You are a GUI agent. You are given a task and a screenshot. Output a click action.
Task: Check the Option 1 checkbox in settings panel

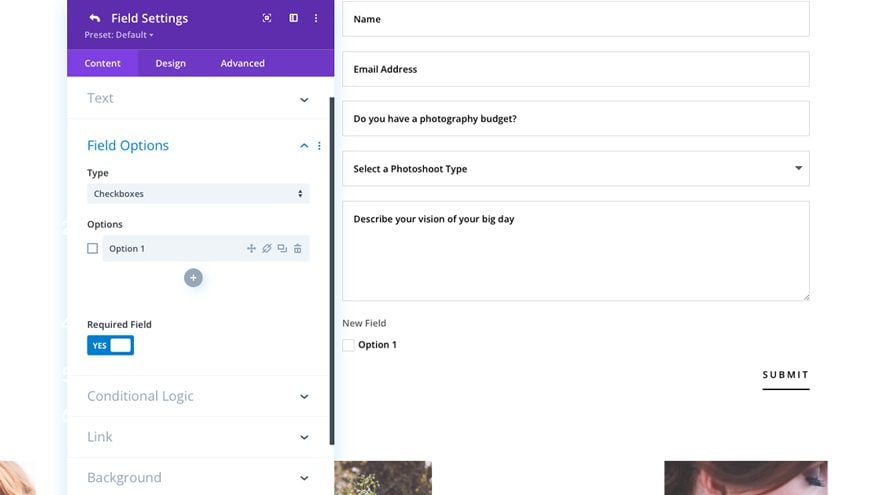(x=93, y=248)
